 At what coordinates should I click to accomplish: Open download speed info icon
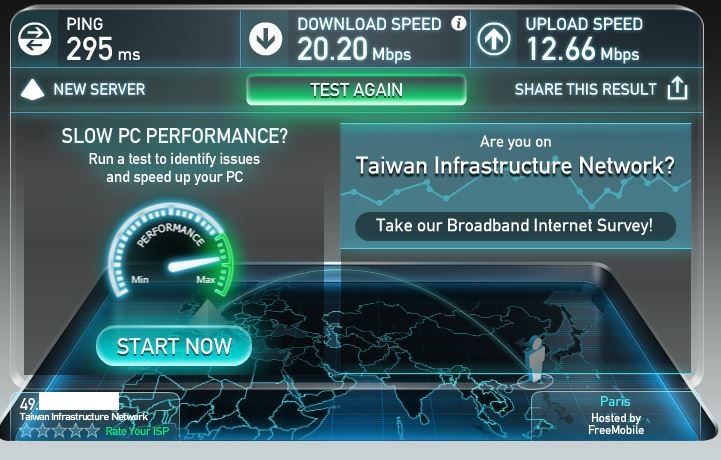coord(458,23)
